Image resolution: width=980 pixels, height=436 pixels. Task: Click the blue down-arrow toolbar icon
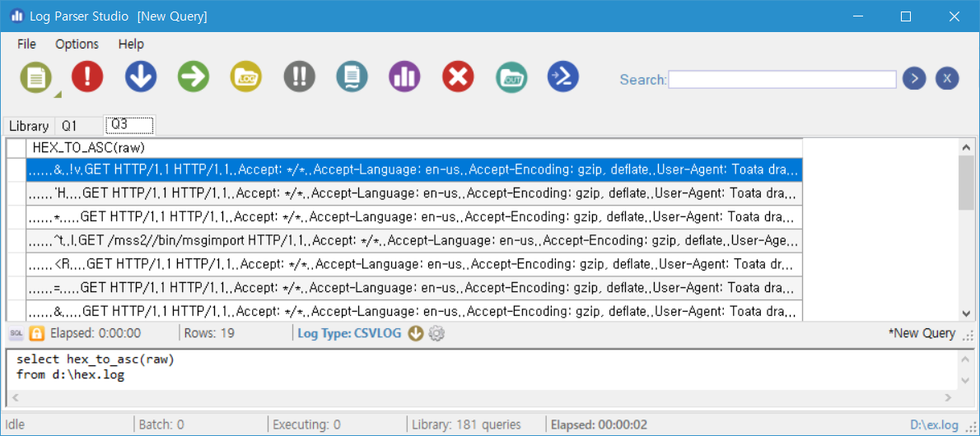click(141, 77)
